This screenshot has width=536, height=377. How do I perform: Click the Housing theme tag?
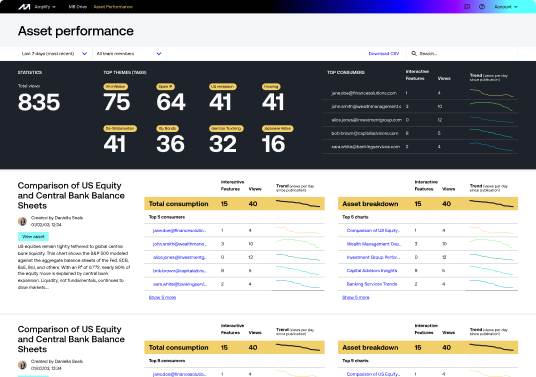point(271,87)
